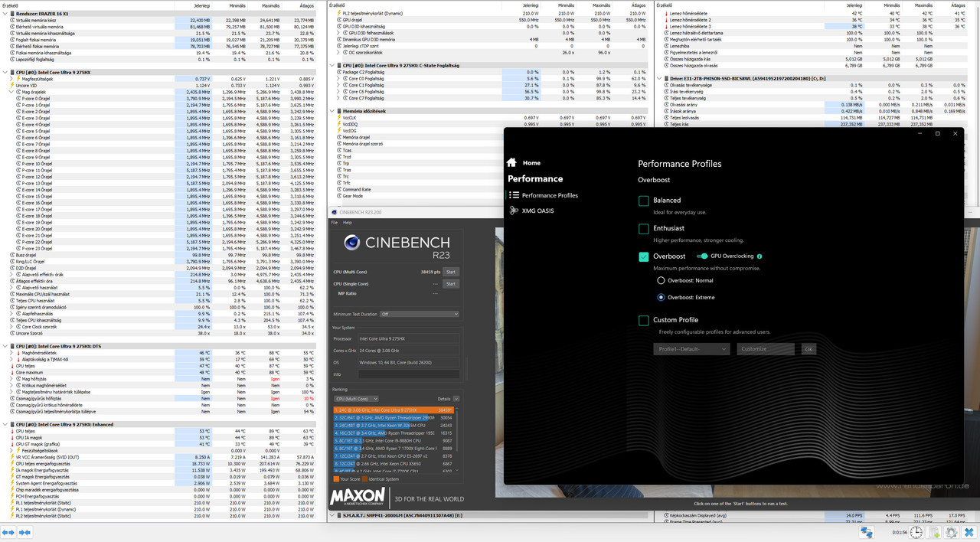The height and width of the screenshot is (542, 980).
Task: Click the HWiNFO collapse left arrows icon
Action: click(x=8, y=531)
